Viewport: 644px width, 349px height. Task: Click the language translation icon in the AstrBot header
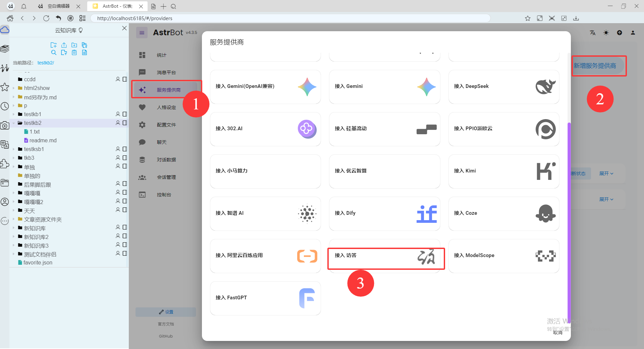(x=592, y=33)
